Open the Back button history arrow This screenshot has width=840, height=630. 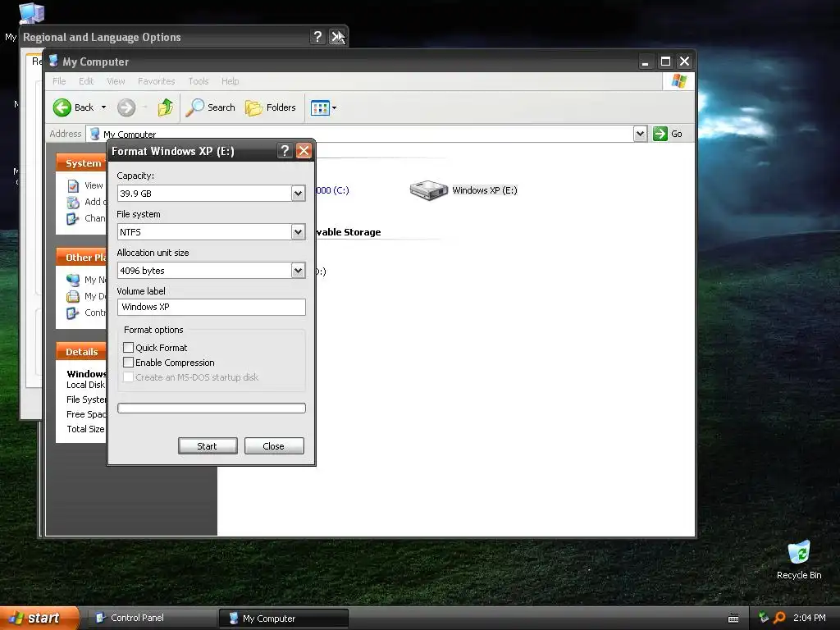tap(103, 107)
